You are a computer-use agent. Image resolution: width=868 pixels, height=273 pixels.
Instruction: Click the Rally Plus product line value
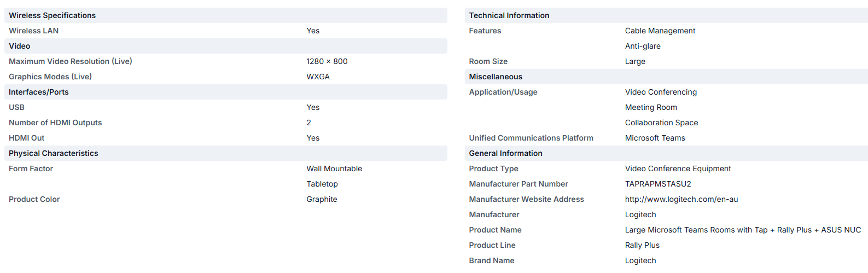(x=642, y=245)
